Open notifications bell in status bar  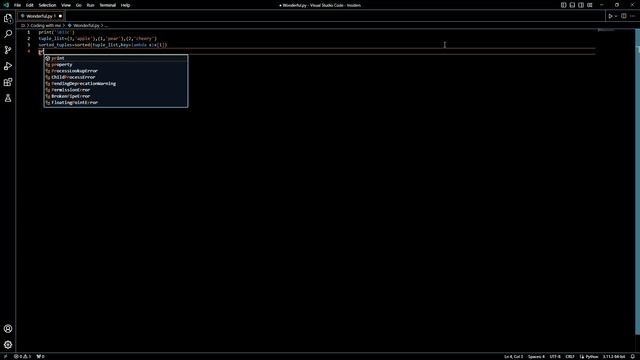pyautogui.click(x=632, y=356)
